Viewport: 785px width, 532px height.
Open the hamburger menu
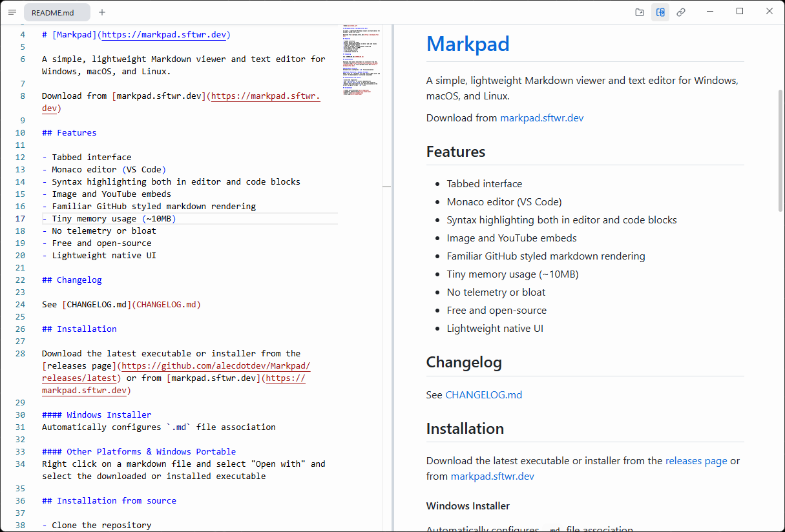coord(12,12)
